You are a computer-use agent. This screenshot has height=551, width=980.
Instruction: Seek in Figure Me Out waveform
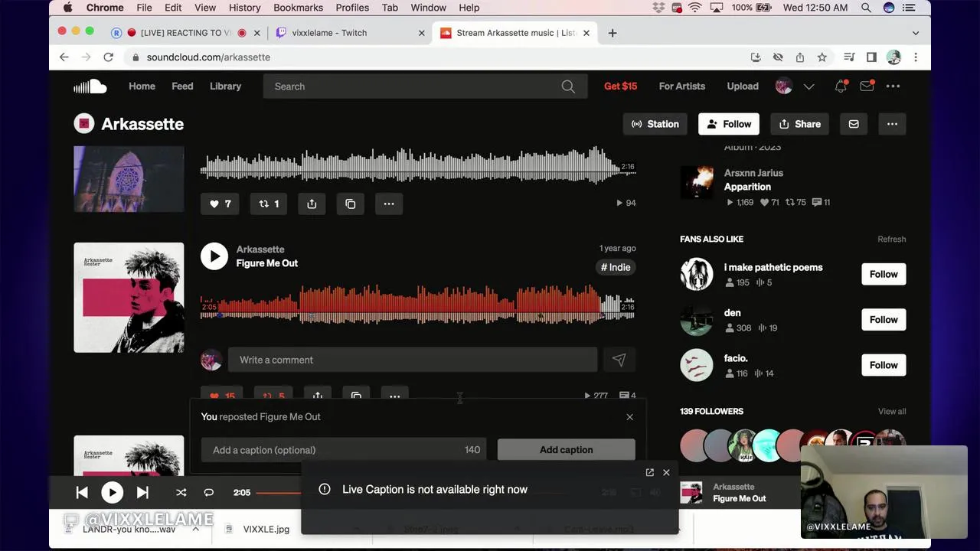pyautogui.click(x=418, y=306)
